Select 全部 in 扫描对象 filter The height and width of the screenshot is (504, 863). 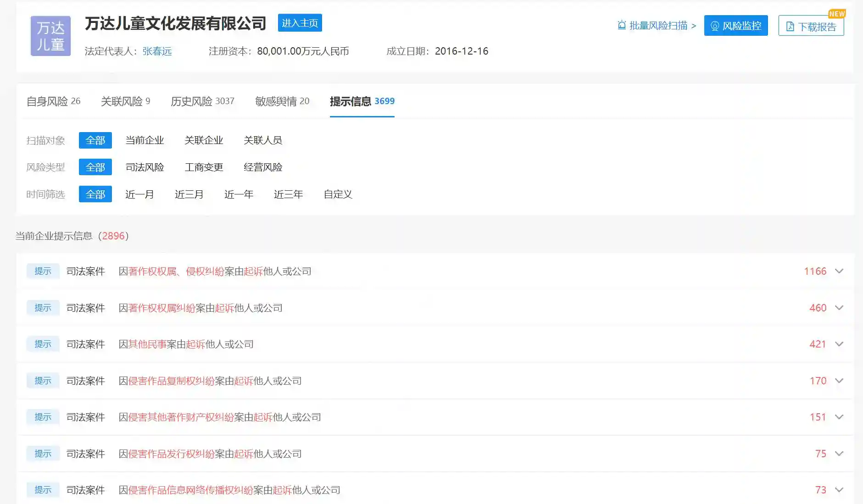(x=95, y=140)
